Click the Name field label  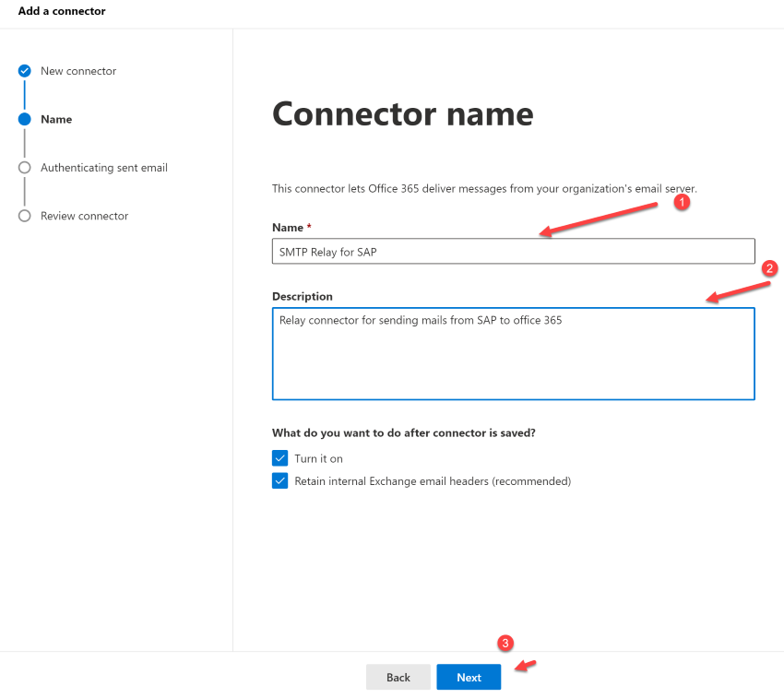point(288,228)
